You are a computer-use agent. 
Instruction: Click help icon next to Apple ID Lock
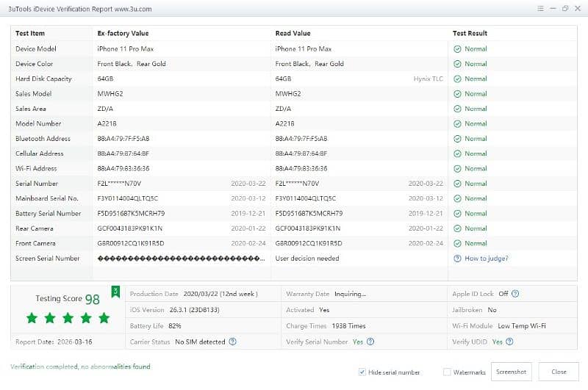(515, 294)
